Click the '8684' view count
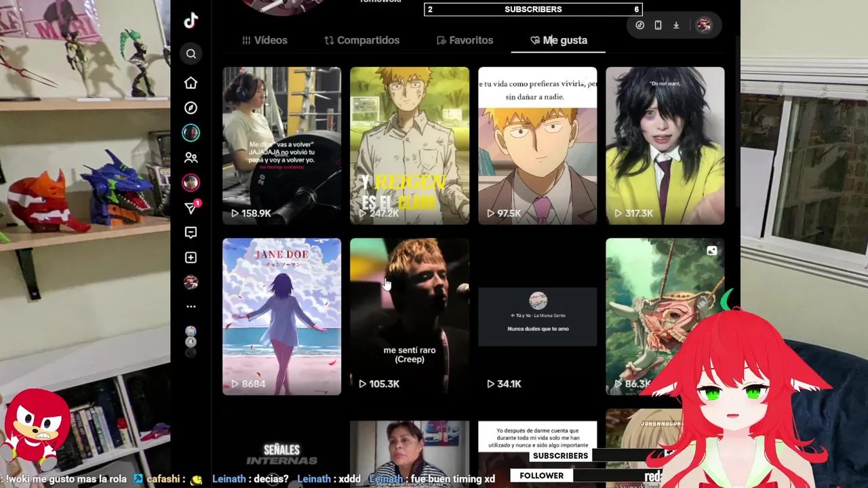 point(253,384)
